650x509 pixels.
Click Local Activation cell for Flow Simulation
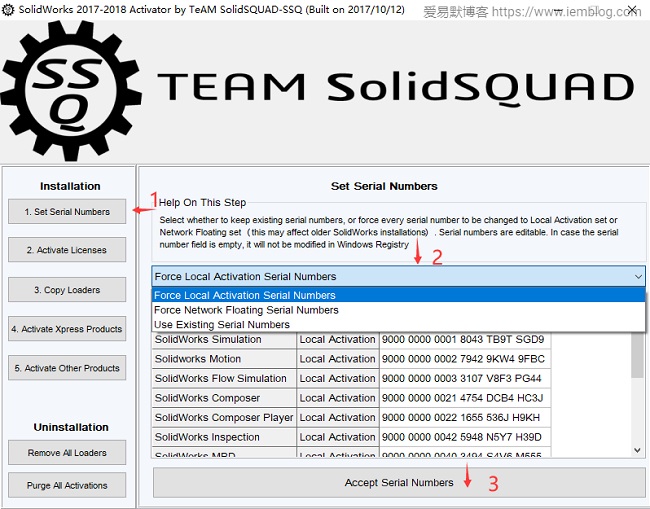[x=337, y=378]
